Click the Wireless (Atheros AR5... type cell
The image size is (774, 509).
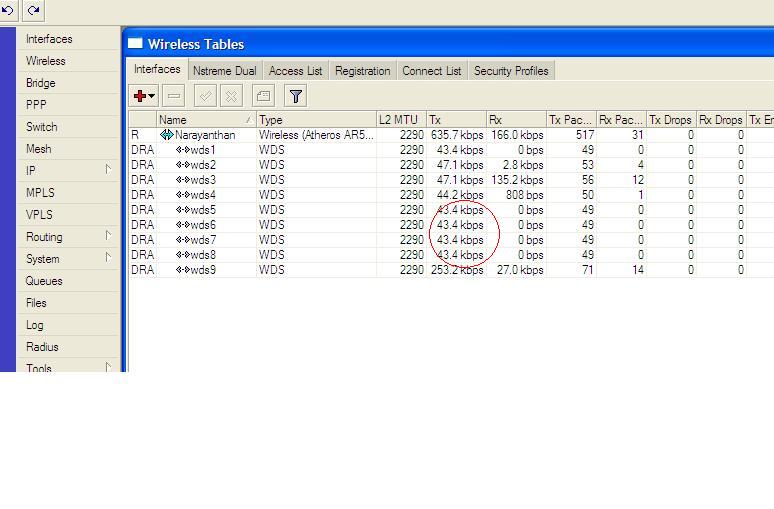click(316, 135)
